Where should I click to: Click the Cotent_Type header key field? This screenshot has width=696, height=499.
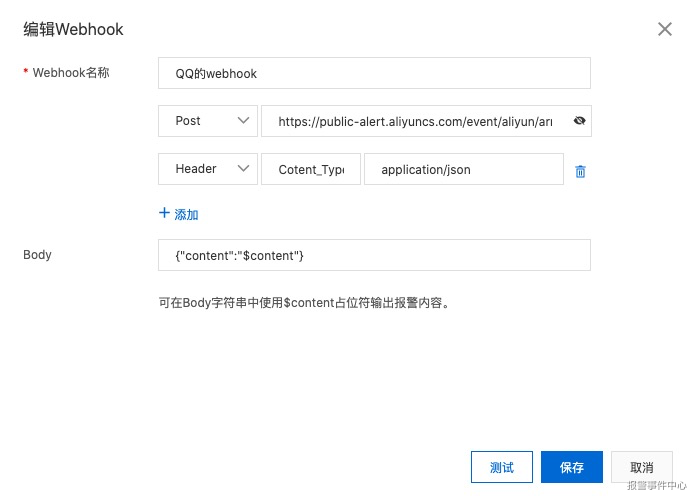(x=311, y=169)
